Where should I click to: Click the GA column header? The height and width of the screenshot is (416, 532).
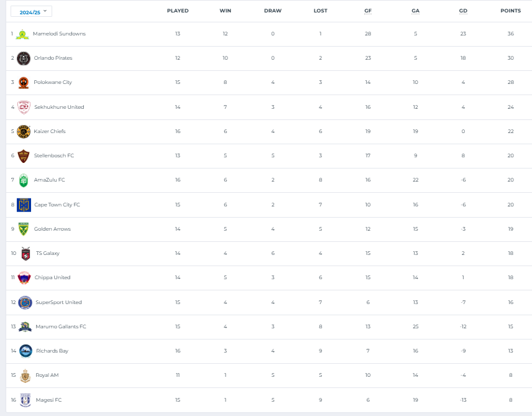pyautogui.click(x=415, y=11)
